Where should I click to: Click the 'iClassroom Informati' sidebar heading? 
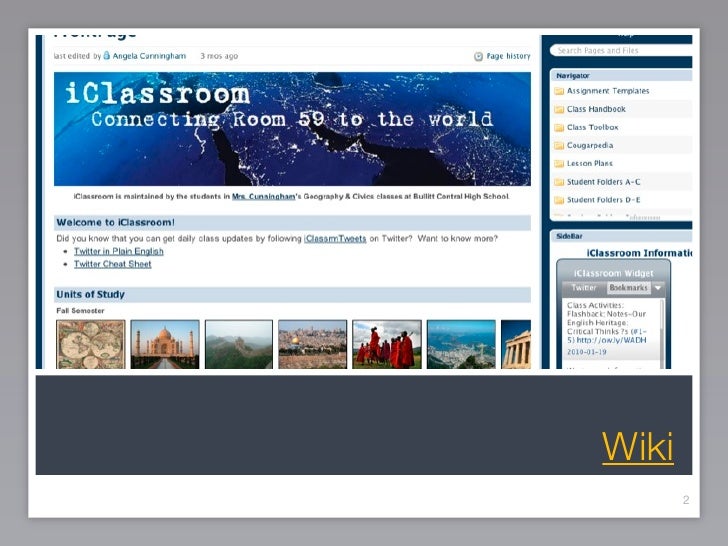tap(639, 253)
